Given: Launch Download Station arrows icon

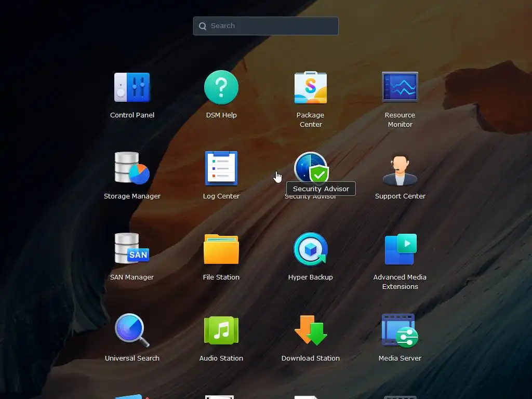Looking at the screenshot, I should click(311, 330).
